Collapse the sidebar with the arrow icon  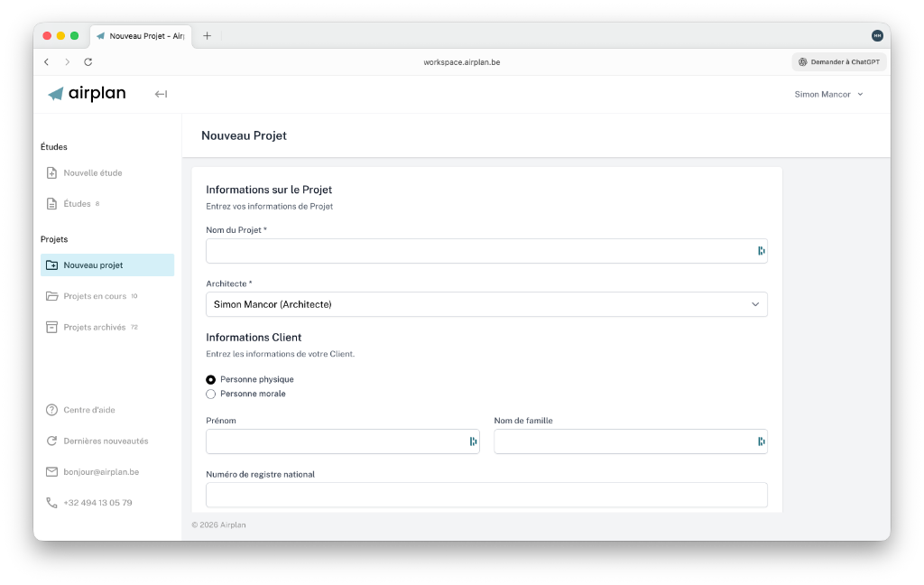(161, 94)
